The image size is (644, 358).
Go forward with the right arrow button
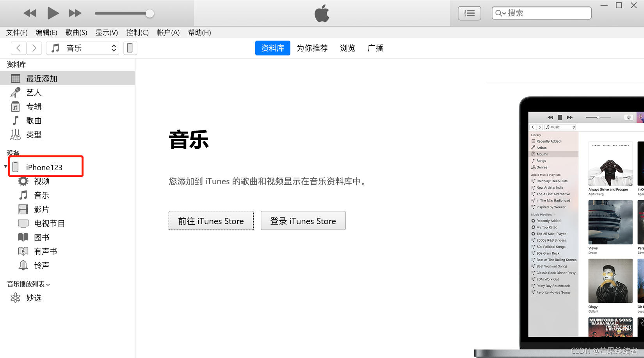click(34, 48)
